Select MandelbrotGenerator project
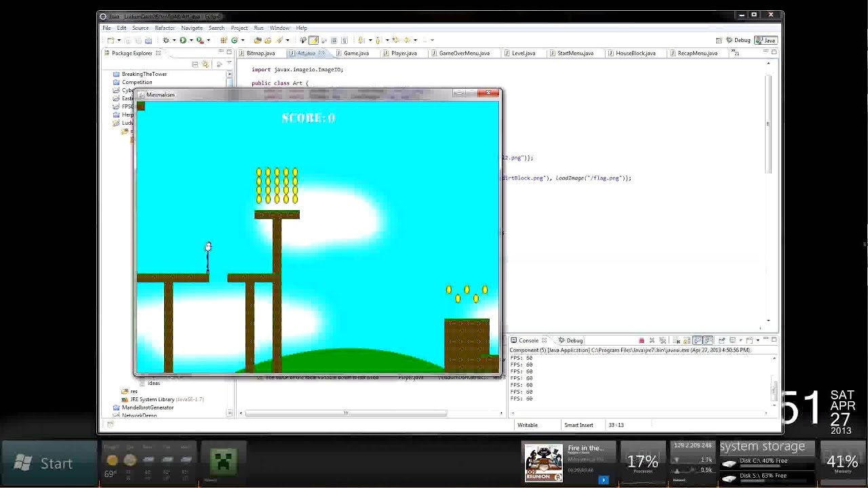Image resolution: width=868 pixels, height=488 pixels. coord(147,407)
